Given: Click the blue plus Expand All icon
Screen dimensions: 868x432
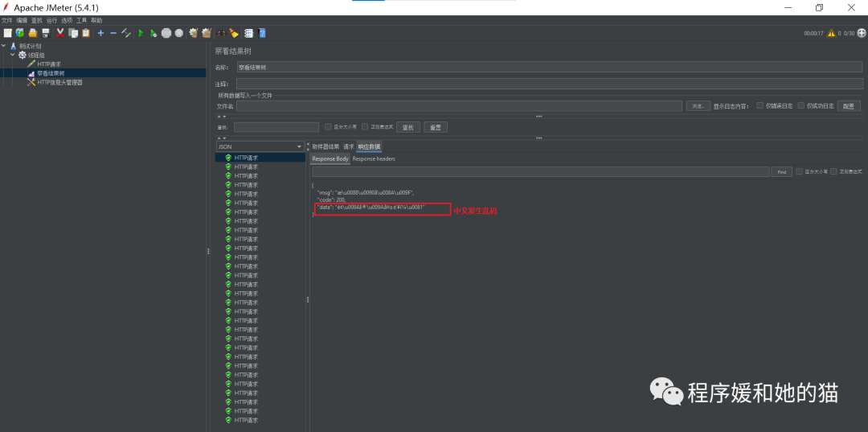Looking at the screenshot, I should coord(100,33).
